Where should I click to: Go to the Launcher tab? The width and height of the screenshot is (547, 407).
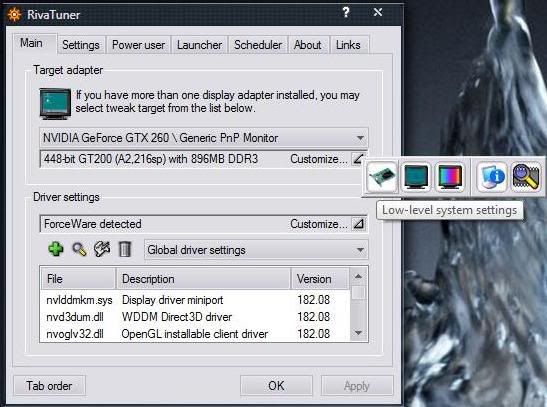pyautogui.click(x=199, y=45)
